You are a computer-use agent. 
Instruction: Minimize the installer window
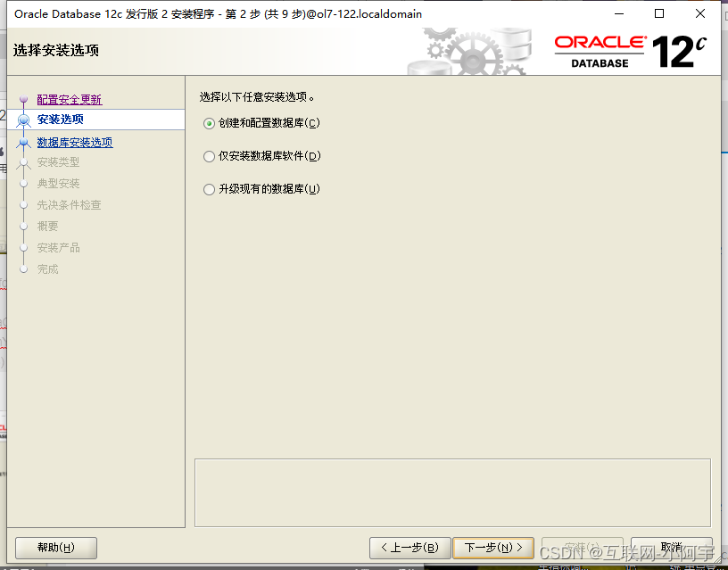click(619, 14)
